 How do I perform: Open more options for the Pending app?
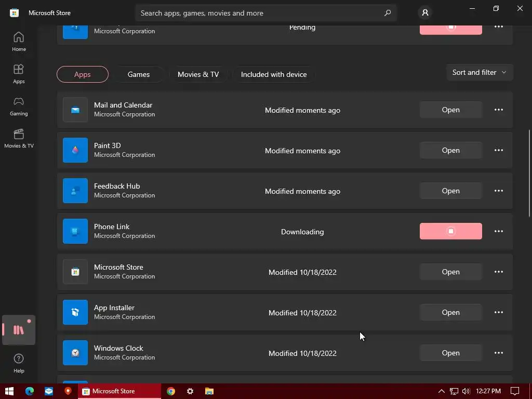coord(498,27)
